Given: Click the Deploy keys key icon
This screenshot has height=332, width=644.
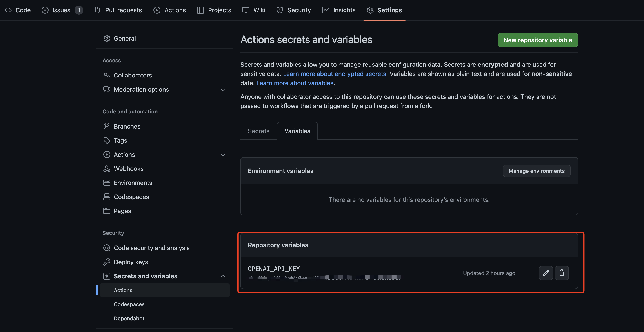Looking at the screenshot, I should (x=107, y=262).
